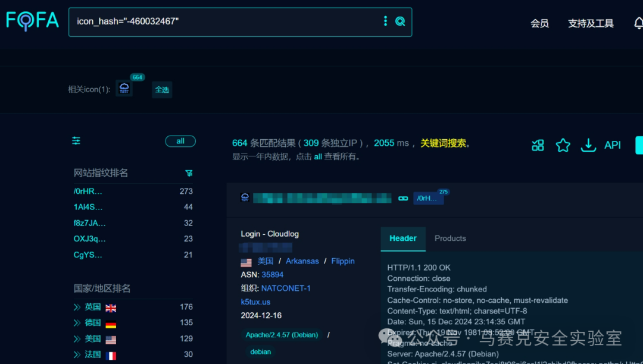Click the Login - Cloudlog title
643x364 pixels.
(270, 234)
